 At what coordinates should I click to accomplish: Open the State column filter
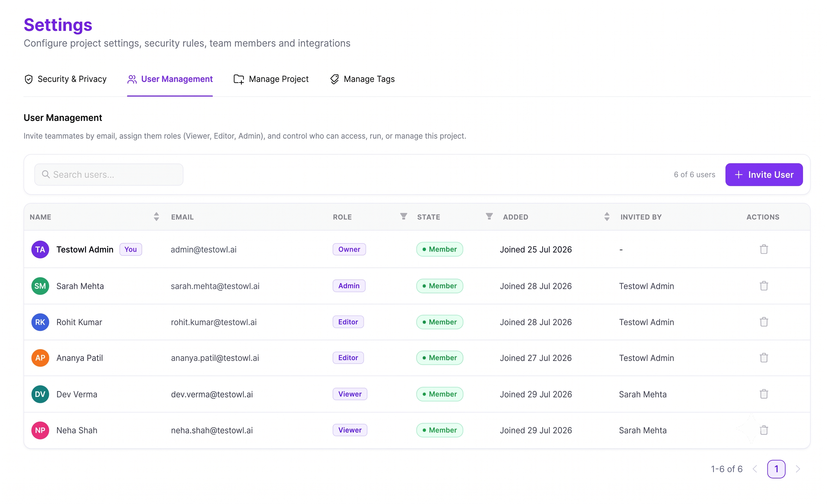[x=489, y=216]
